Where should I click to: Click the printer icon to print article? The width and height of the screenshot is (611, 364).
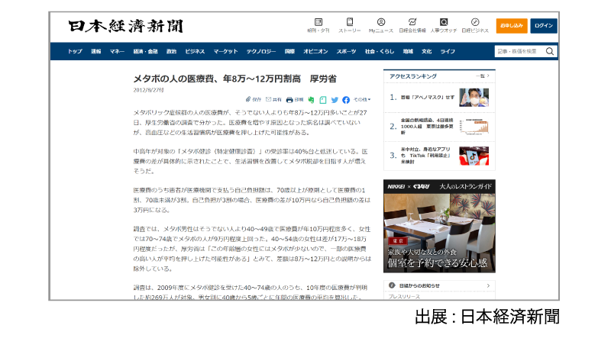tap(290, 100)
